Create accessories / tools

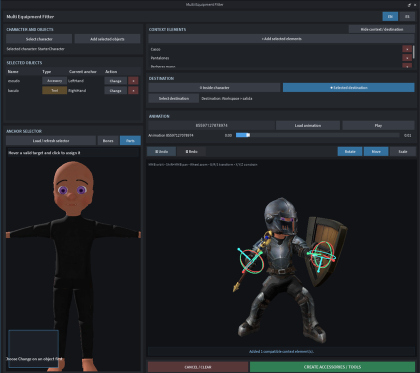click(x=332, y=367)
